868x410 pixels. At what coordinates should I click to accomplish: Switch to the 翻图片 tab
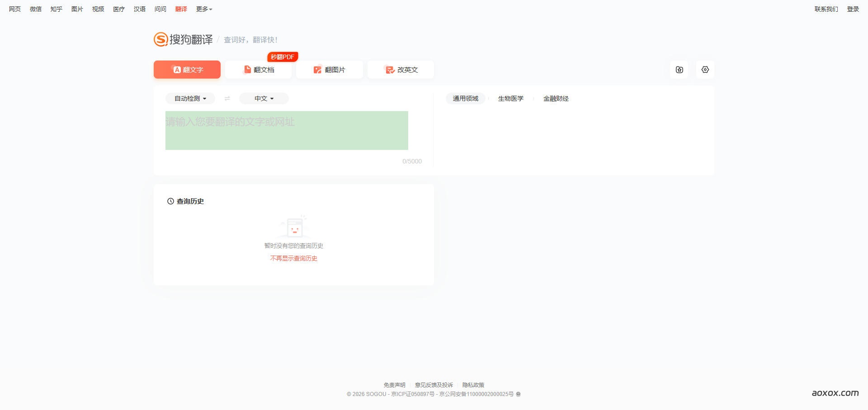pyautogui.click(x=330, y=70)
